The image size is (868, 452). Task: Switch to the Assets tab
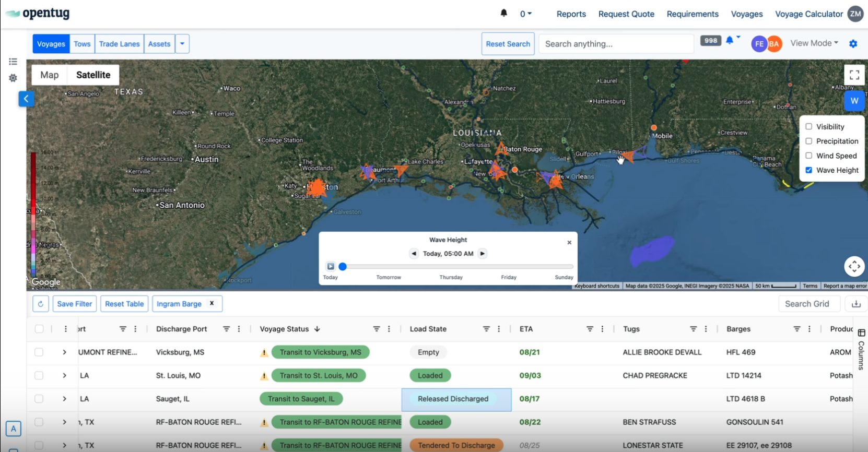(159, 44)
